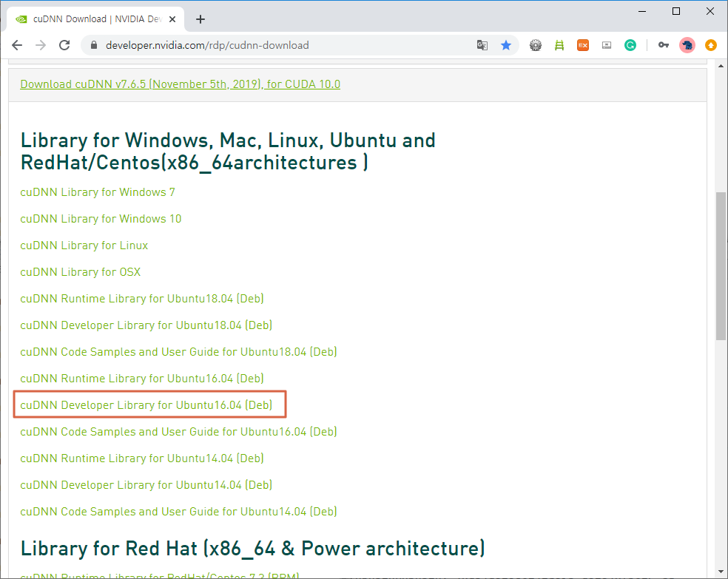
Task: Go back to the previous page
Action: pyautogui.click(x=17, y=45)
